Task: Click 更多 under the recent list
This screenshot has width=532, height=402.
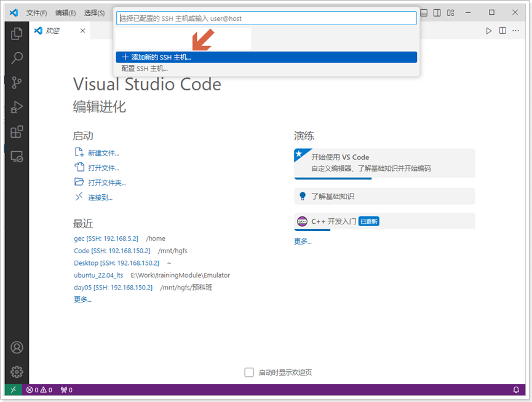Action: point(82,299)
